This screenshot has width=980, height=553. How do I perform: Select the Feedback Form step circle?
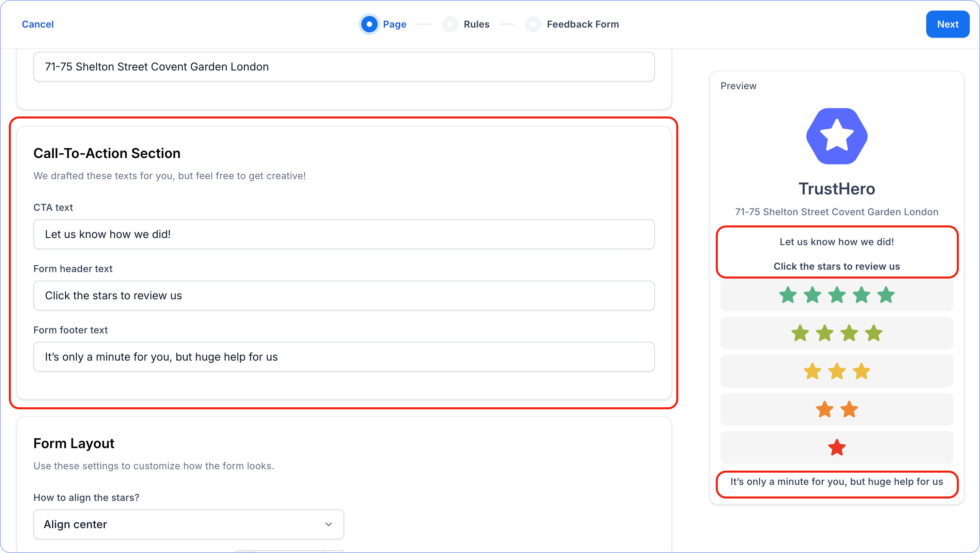point(533,24)
